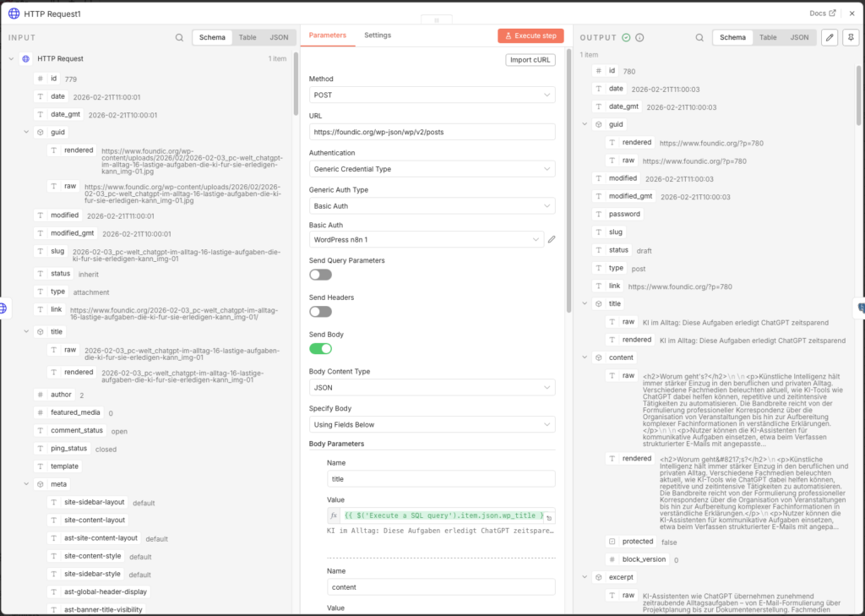
Task: Disable the Send Body toggle
Action: pos(320,348)
